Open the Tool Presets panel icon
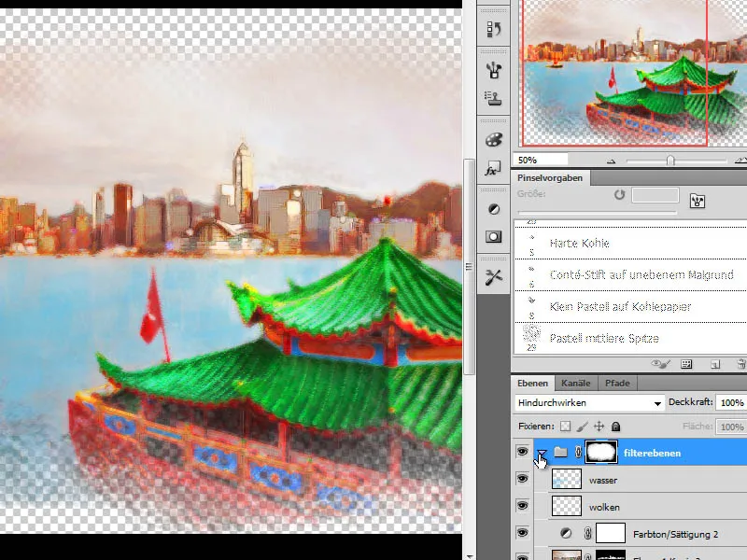 (x=494, y=277)
